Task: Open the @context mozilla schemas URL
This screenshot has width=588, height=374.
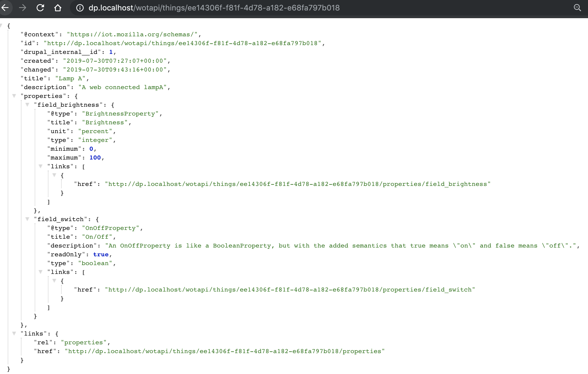Action: (x=132, y=34)
